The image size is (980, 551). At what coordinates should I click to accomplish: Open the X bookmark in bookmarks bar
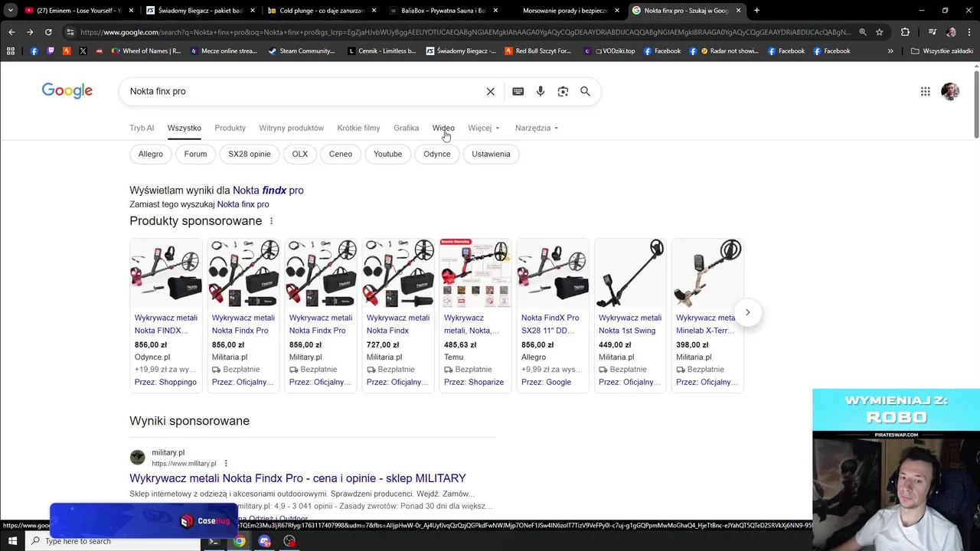click(83, 51)
